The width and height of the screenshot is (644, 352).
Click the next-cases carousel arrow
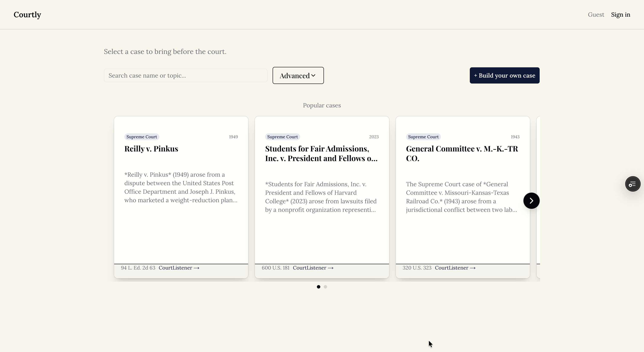[x=531, y=201]
